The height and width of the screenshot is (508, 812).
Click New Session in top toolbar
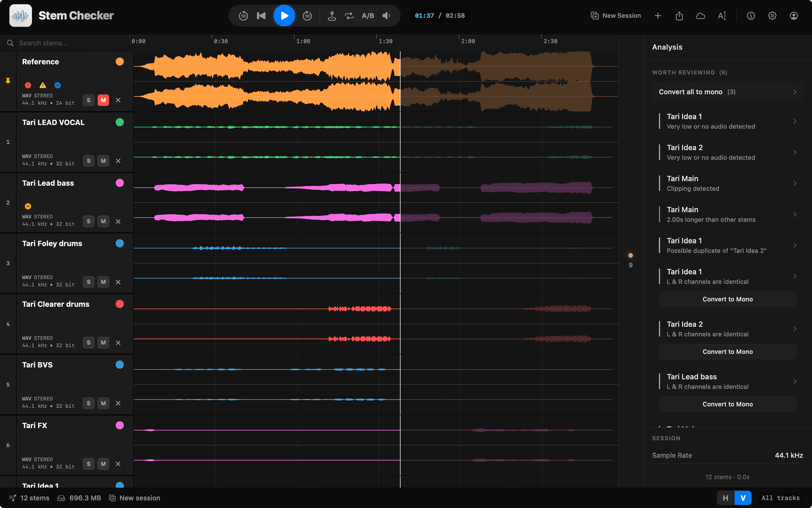point(616,15)
